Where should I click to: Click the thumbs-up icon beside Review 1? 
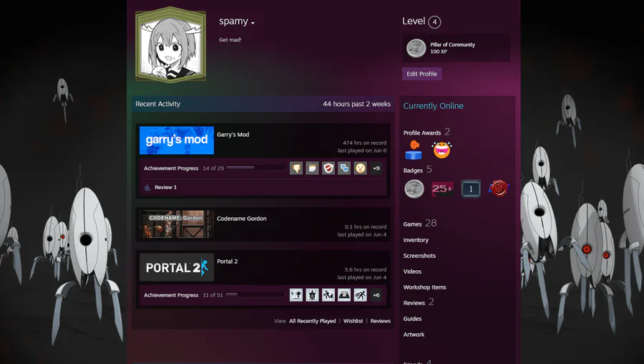(147, 188)
